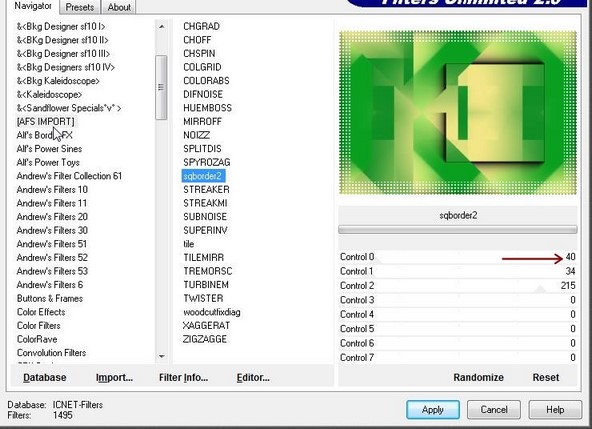Select Andrew's Filter Collection 61 category
Viewport: 592px width, 429px height.
click(69, 176)
